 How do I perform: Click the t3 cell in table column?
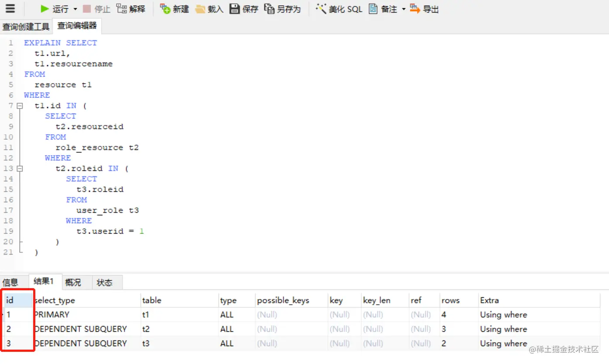click(x=179, y=344)
